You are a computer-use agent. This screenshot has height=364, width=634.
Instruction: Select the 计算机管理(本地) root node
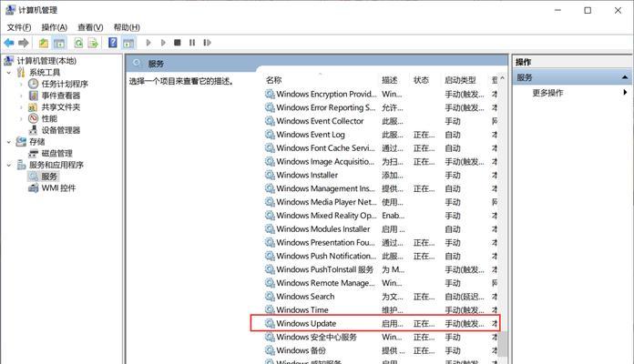[x=46, y=61]
